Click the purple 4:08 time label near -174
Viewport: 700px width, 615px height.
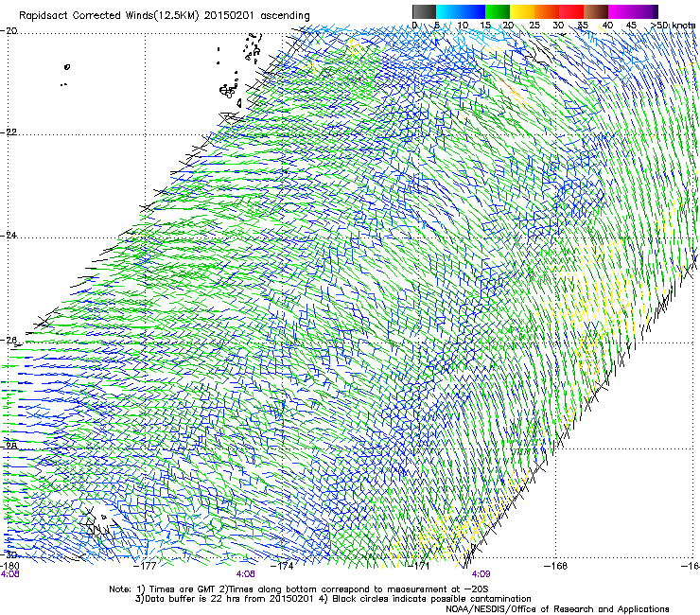(x=246, y=574)
